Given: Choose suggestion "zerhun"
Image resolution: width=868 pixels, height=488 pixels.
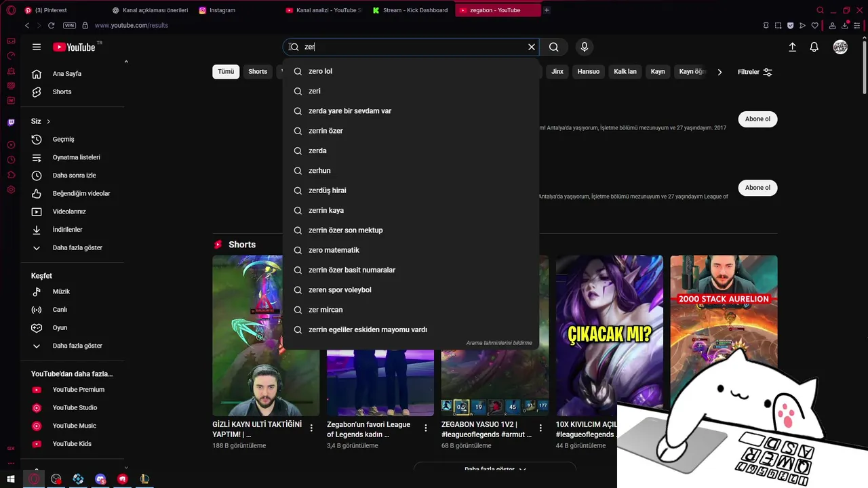Looking at the screenshot, I should pyautogui.click(x=411, y=170).
